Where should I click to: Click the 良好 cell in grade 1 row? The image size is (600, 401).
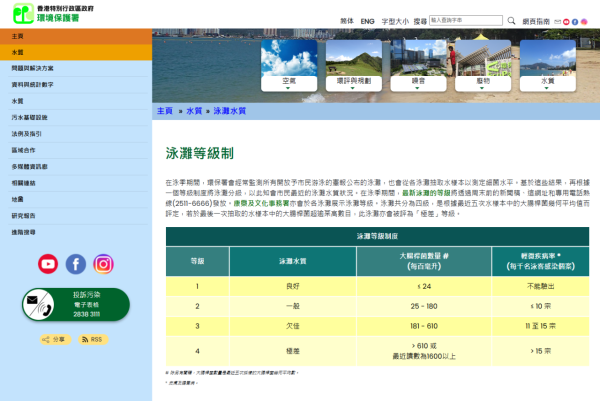pos(293,286)
